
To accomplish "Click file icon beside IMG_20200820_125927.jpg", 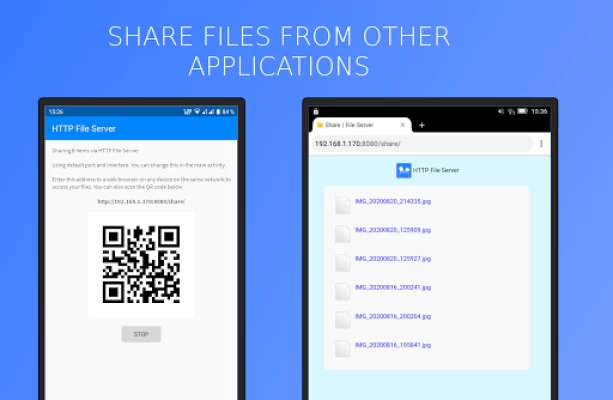I will coord(343,263).
